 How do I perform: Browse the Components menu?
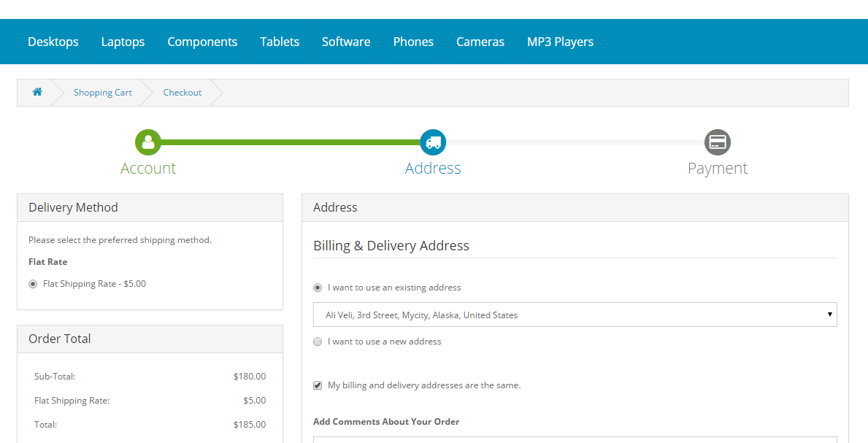coord(202,42)
